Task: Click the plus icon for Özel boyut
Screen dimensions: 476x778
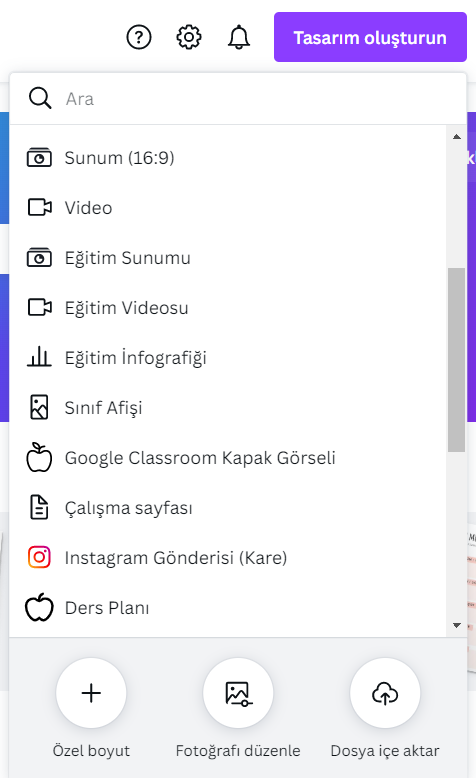Action: (x=91, y=693)
